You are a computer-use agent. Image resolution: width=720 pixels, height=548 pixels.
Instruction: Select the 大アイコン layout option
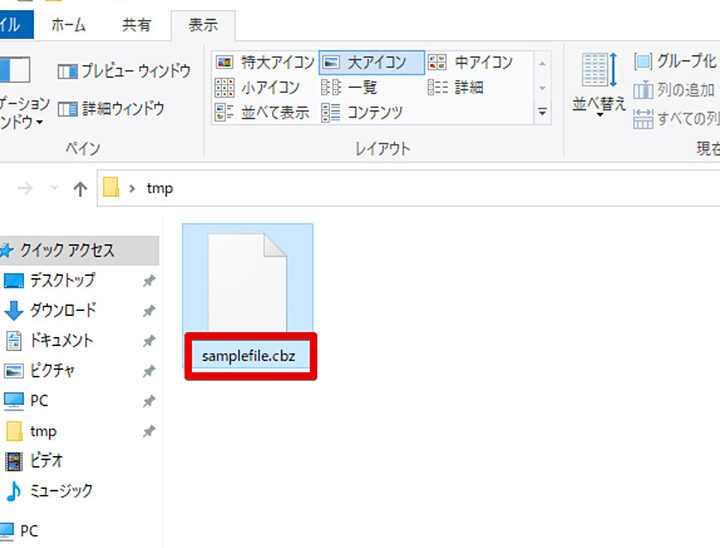coord(371,62)
